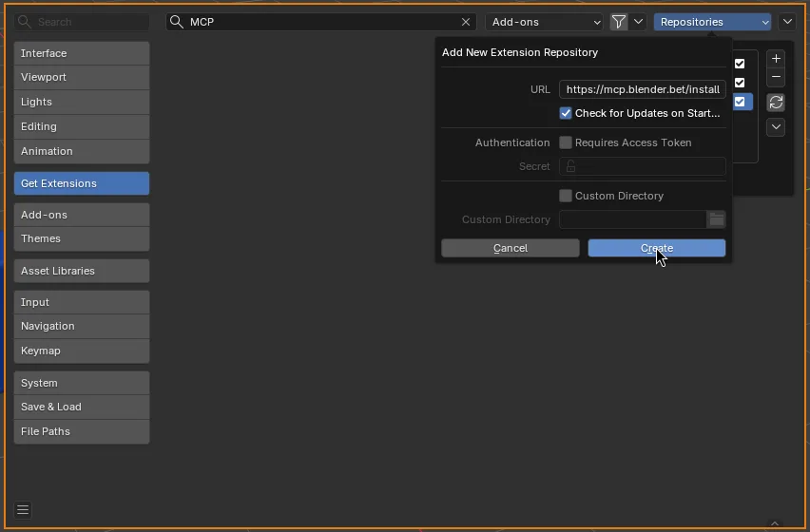Click the Cancel button
Image resolution: width=810 pixels, height=532 pixels.
[x=511, y=248]
